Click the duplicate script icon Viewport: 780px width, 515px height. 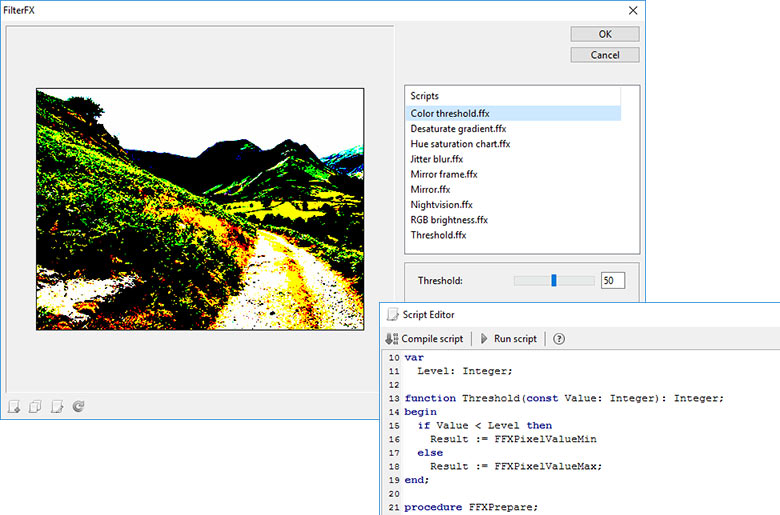(35, 407)
